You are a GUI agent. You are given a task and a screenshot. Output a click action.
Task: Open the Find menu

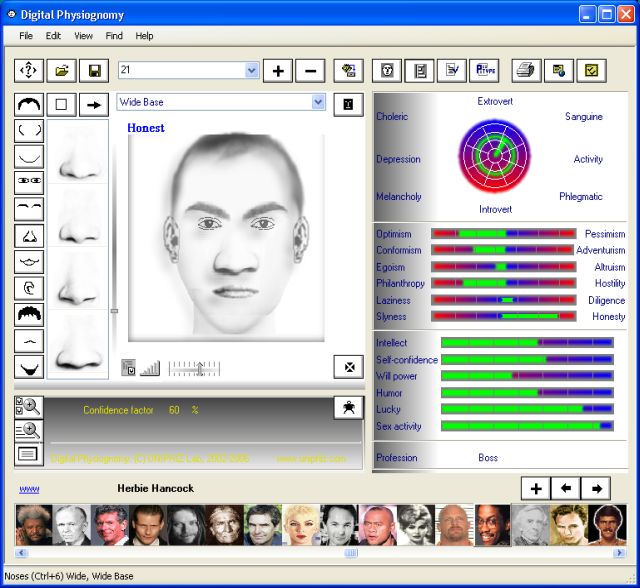[x=114, y=36]
